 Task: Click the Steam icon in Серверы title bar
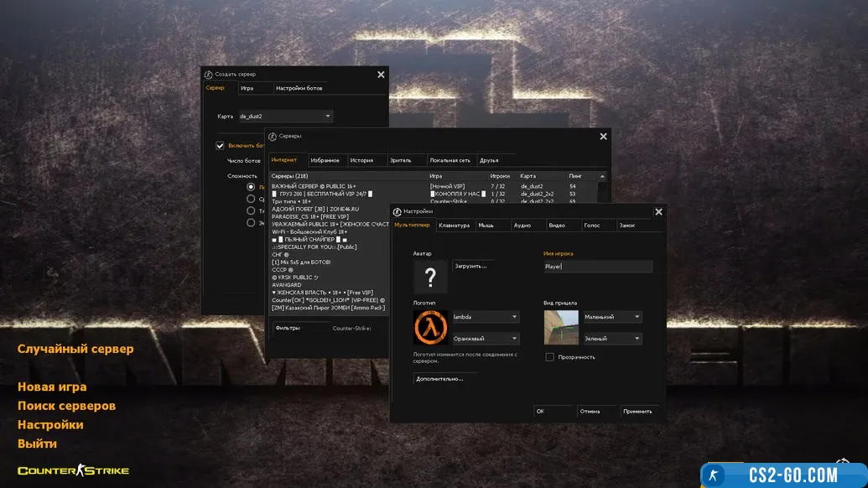pyautogui.click(x=273, y=136)
